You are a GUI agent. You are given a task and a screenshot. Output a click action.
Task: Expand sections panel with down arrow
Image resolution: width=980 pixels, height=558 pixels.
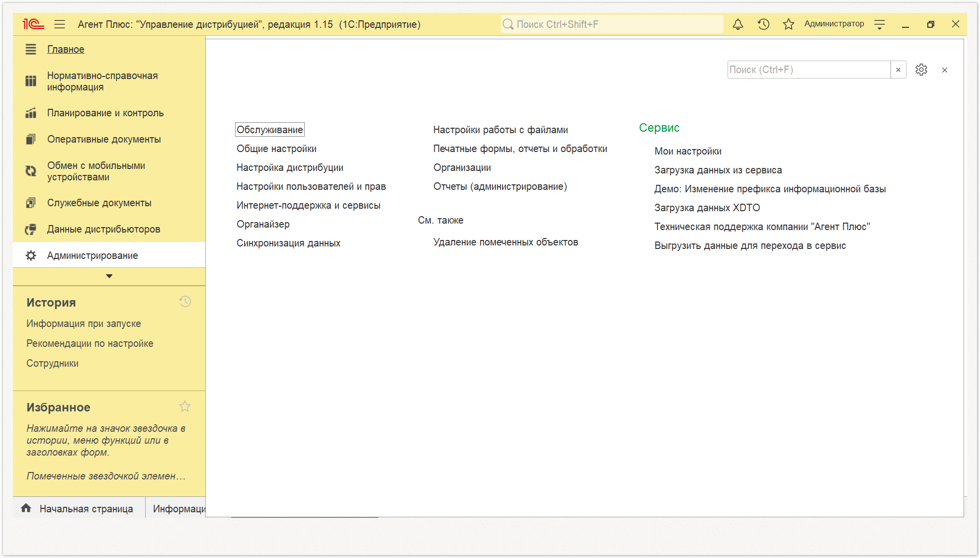coord(109,276)
